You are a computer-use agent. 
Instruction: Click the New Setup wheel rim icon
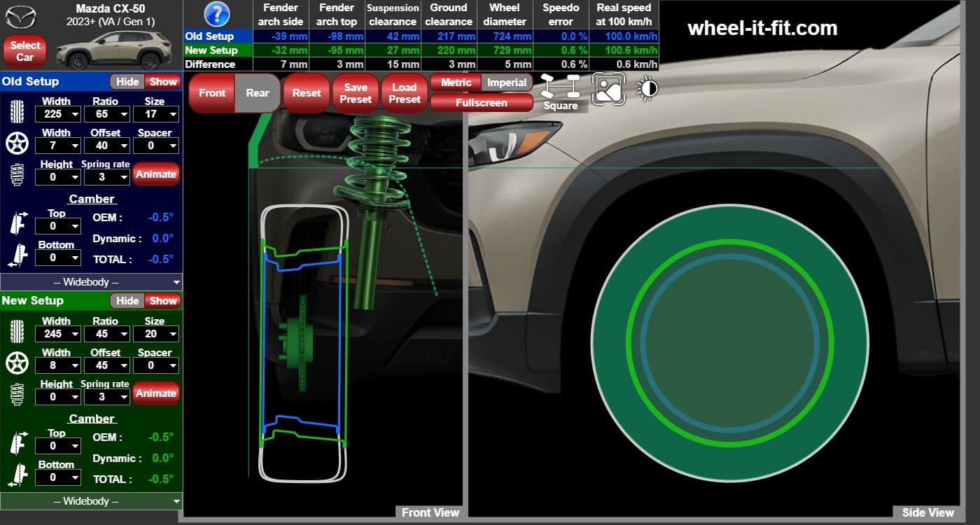[x=15, y=363]
